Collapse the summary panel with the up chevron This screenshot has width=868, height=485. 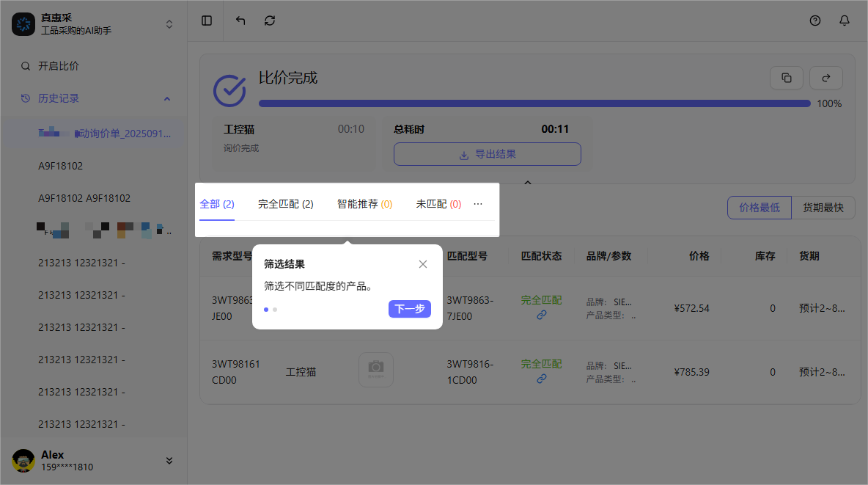(528, 182)
